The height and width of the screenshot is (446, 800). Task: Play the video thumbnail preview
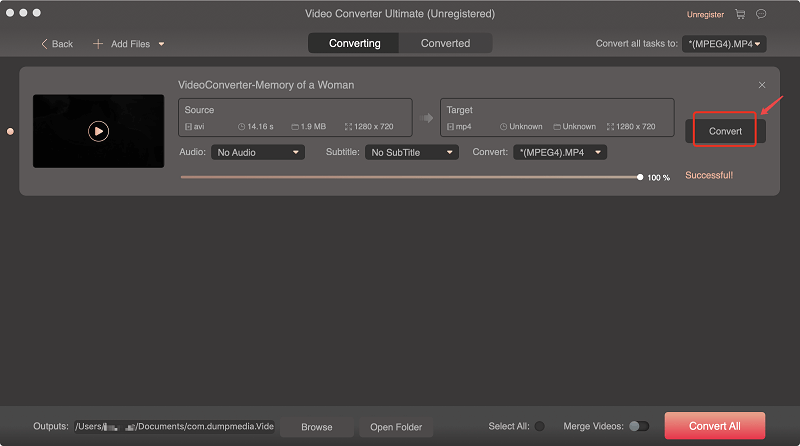pyautogui.click(x=98, y=130)
